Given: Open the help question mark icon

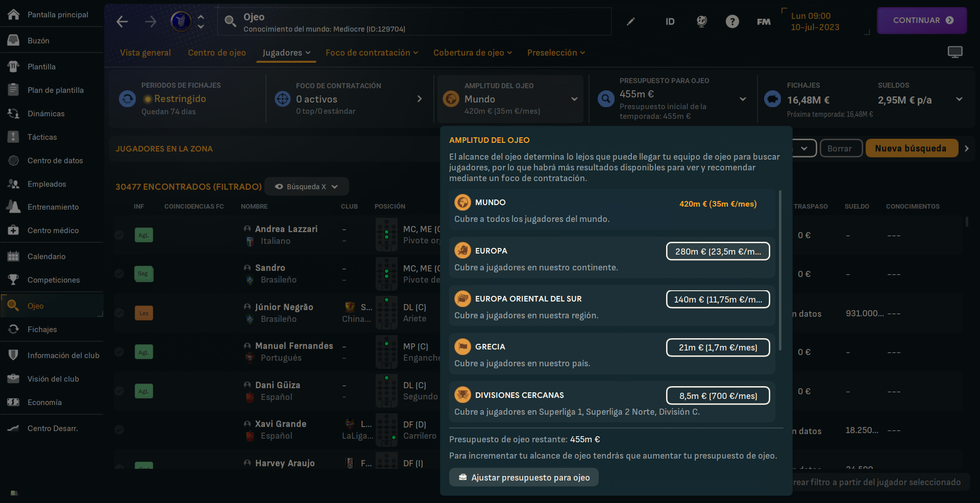Looking at the screenshot, I should 732,21.
